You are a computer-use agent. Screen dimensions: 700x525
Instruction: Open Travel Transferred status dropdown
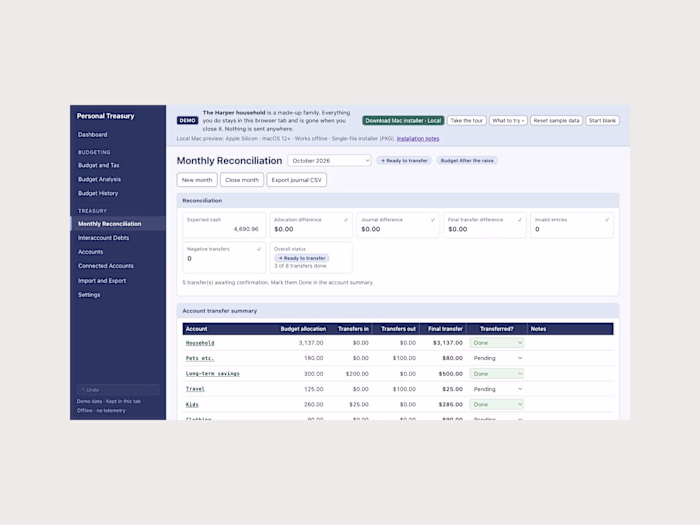[x=497, y=389]
